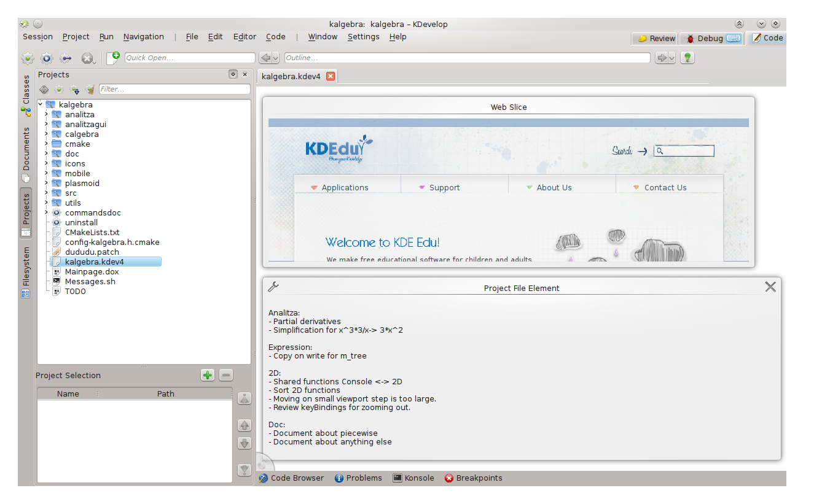
Task: Click the Projects panel float/detach button
Action: (x=233, y=74)
